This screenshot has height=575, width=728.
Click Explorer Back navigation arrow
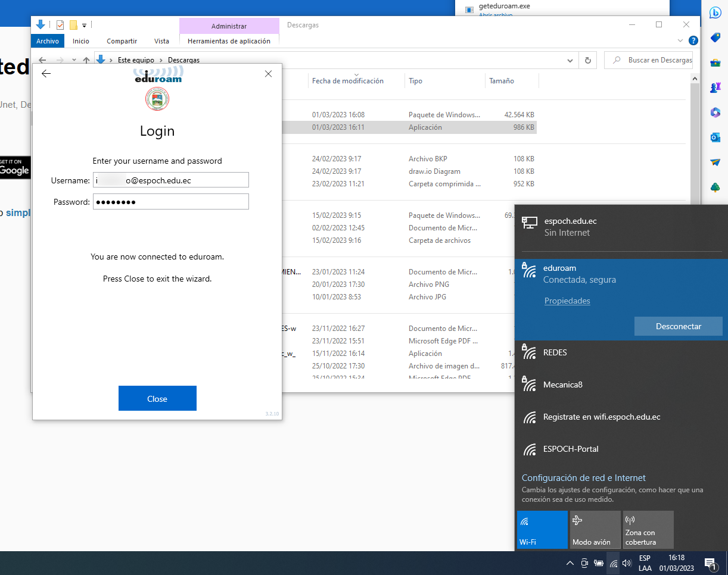point(42,60)
